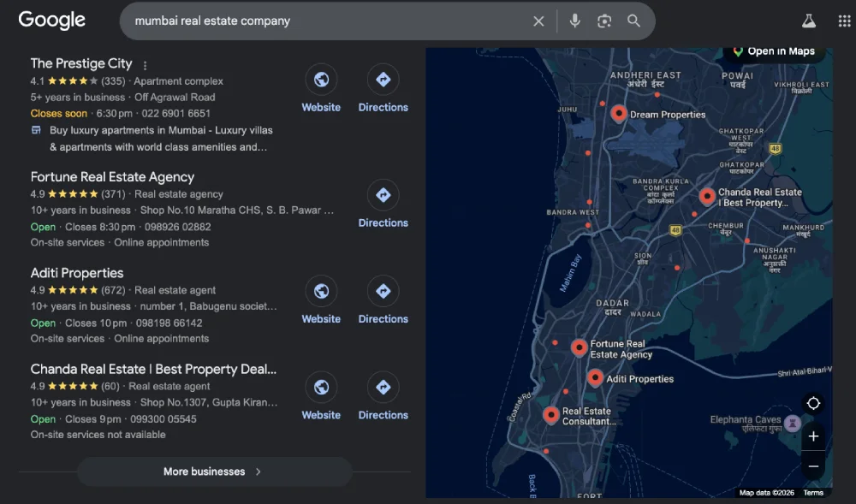The width and height of the screenshot is (856, 504).
Task: Click the Dadar map label
Action: point(612,307)
